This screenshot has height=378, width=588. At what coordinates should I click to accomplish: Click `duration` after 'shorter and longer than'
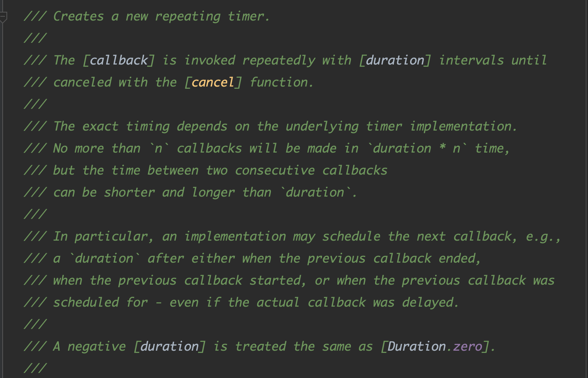tap(315, 192)
